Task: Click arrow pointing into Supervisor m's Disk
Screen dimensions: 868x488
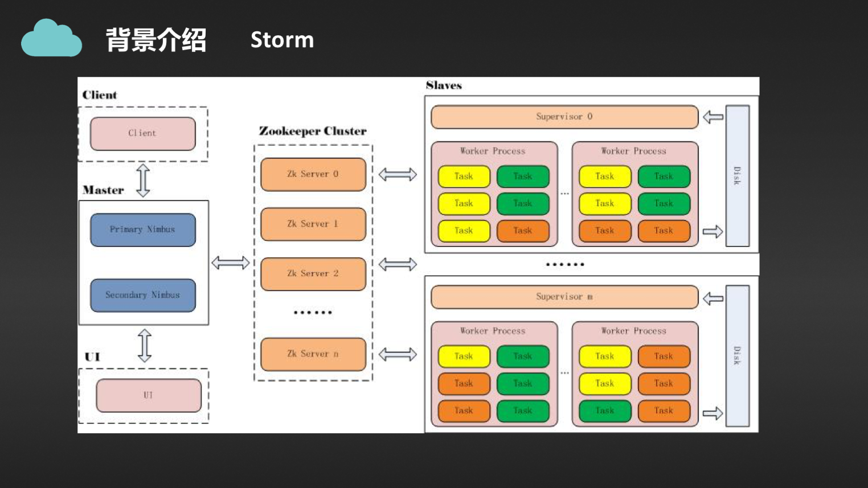Action: point(713,413)
